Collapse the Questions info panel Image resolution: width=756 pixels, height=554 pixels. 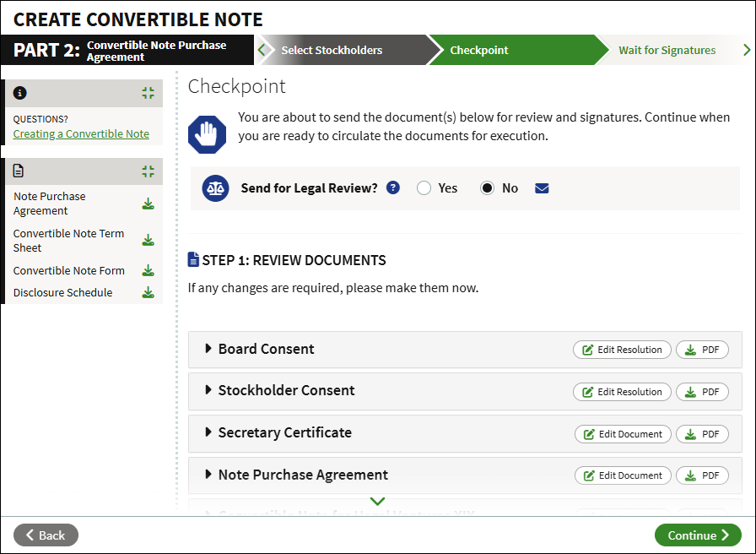(x=148, y=93)
